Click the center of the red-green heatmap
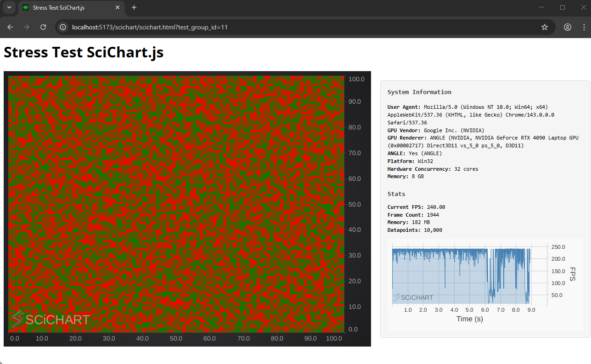Image resolution: width=591 pixels, height=364 pixels. point(176,204)
